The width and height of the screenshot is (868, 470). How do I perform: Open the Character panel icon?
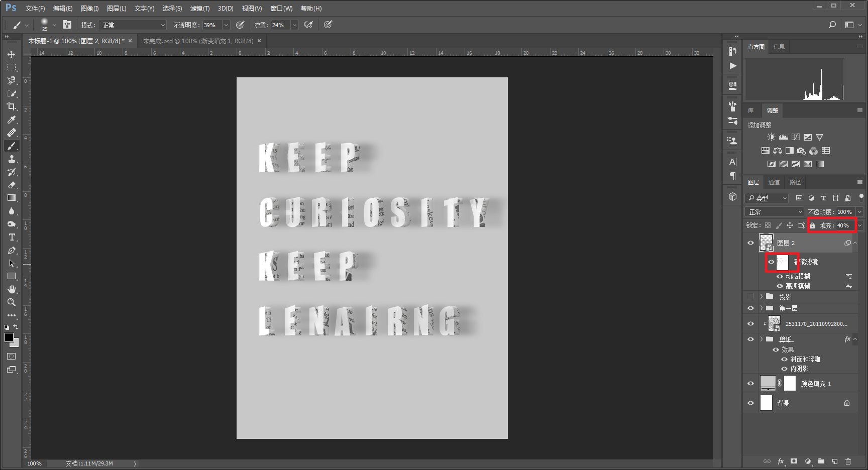point(732,162)
